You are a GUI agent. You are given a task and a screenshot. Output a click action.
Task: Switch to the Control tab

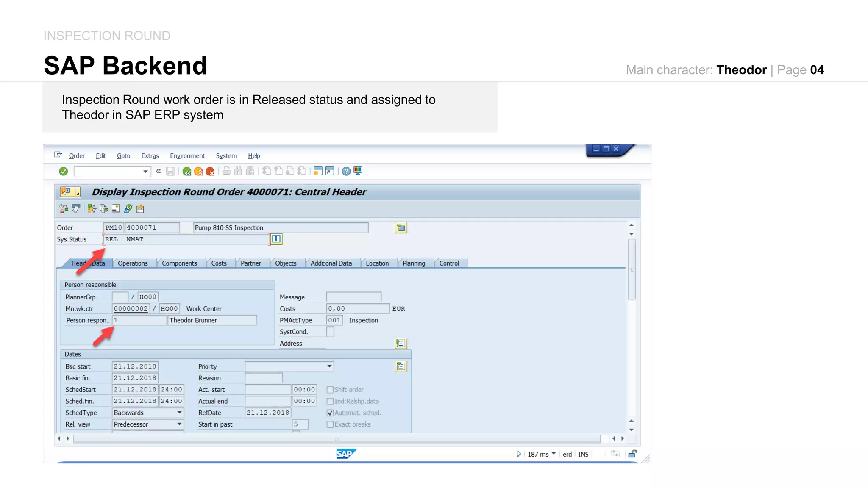[449, 263]
